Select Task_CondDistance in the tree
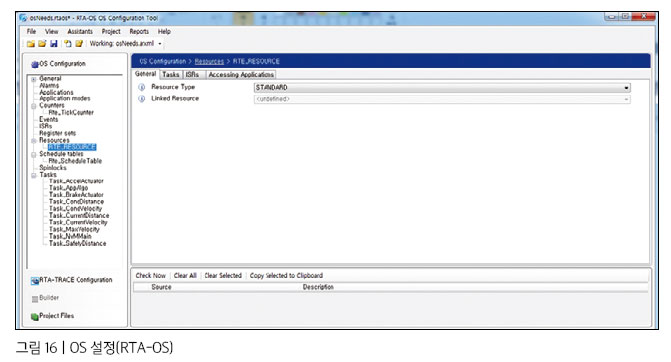 76,202
